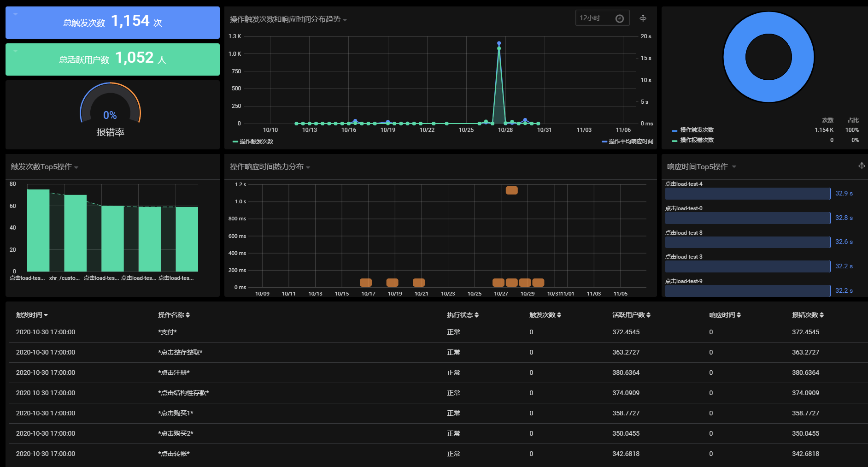Click the 12小时 time range input field
Image resolution: width=868 pixels, height=467 pixels.
tap(594, 18)
